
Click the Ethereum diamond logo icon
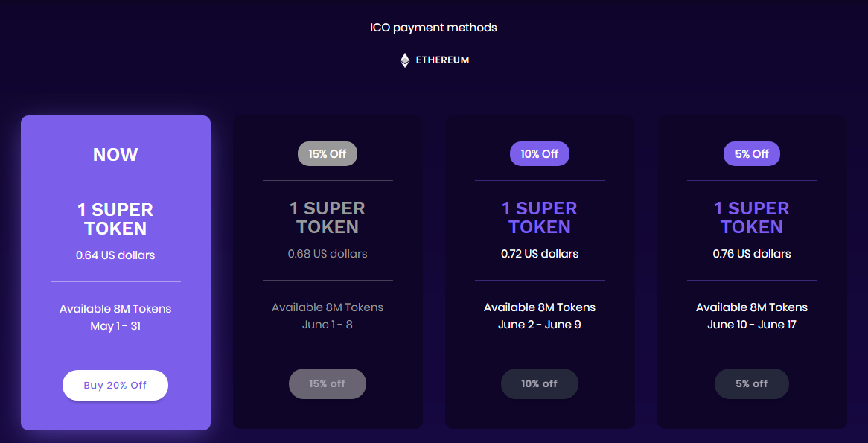click(405, 60)
